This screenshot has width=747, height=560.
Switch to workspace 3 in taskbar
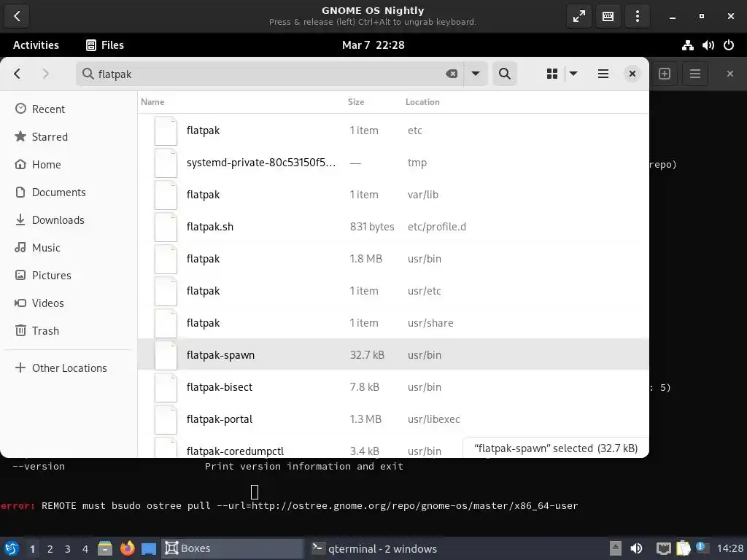click(x=68, y=549)
